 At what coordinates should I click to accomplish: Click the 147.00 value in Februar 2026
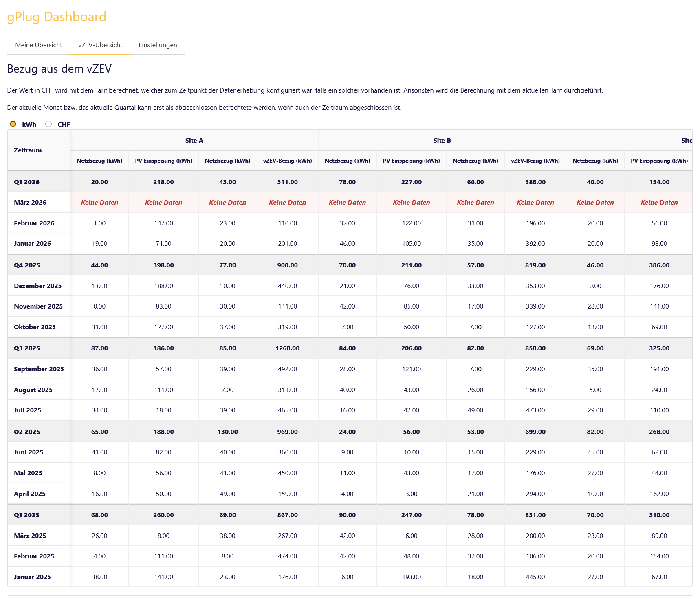(163, 223)
